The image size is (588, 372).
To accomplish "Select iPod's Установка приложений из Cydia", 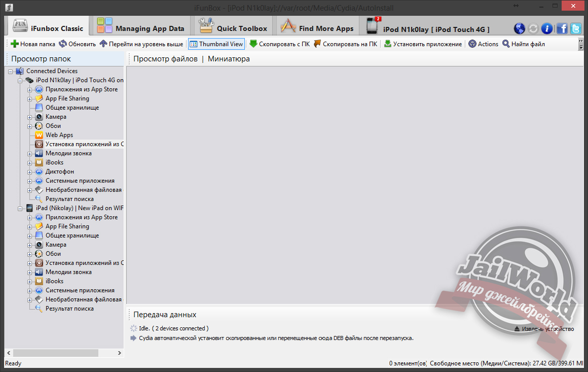I will (x=84, y=144).
